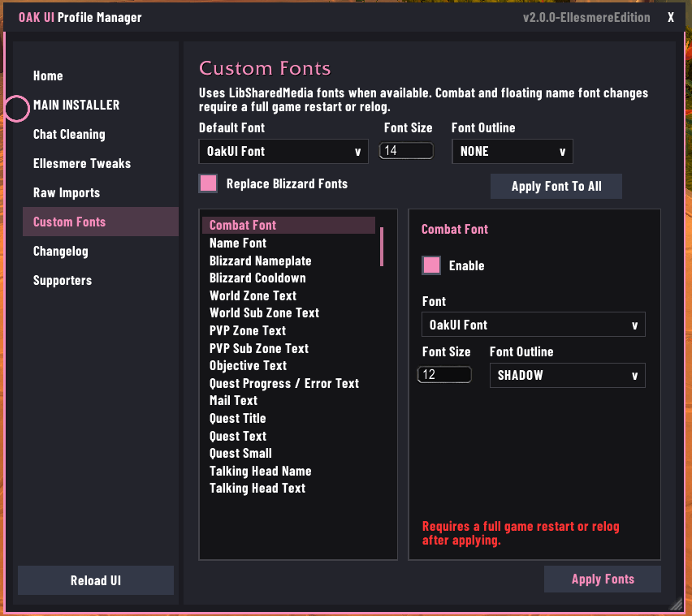Click the Reload UI button
This screenshot has width=692, height=616.
point(96,580)
